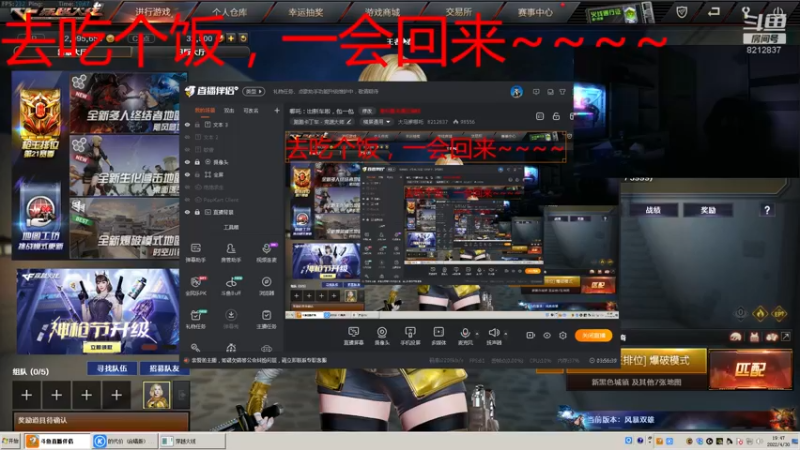Toggle visibility of 文本 2 layer
The height and width of the screenshot is (450, 800).
coord(187,137)
